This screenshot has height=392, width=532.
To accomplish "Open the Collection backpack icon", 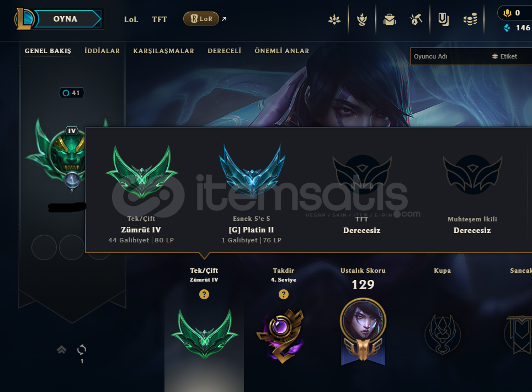I will (x=390, y=19).
